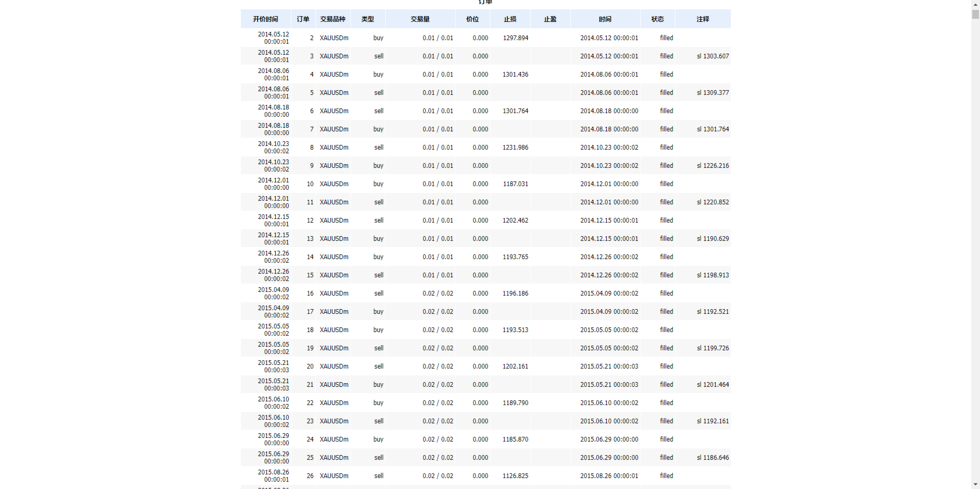Click 'sell' type in order 25 row

379,458
